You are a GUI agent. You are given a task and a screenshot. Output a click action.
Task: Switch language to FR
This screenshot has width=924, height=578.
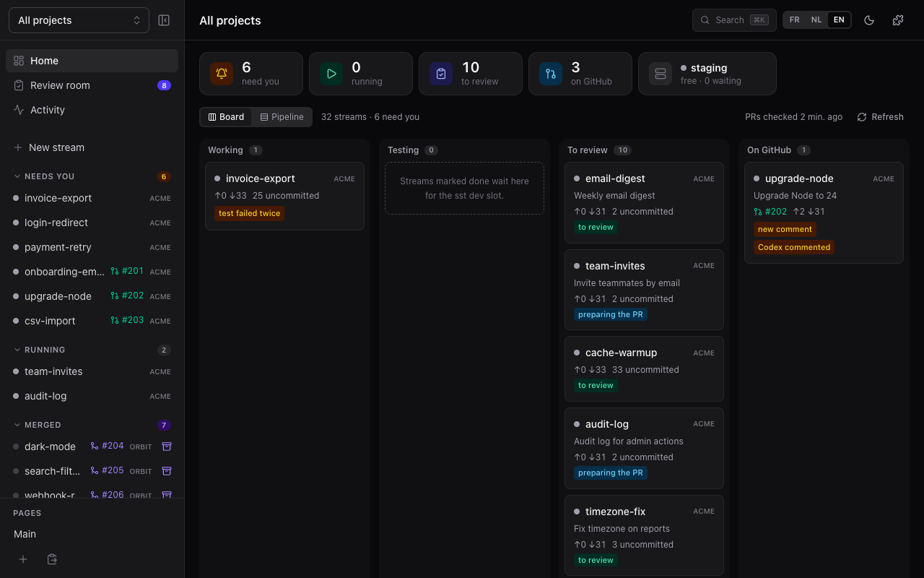coord(795,20)
